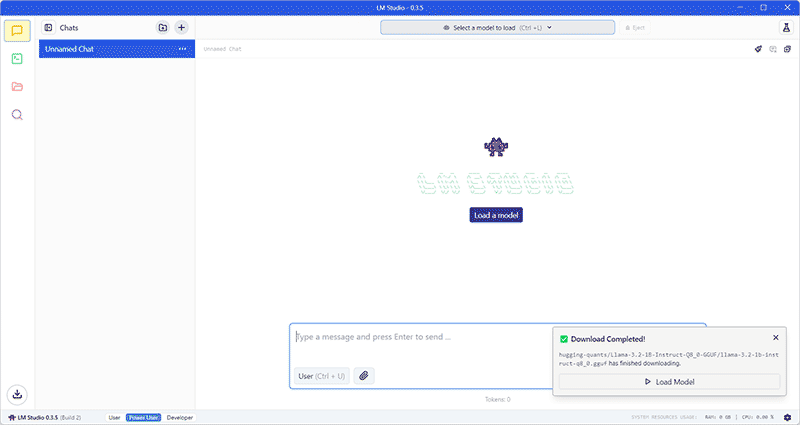Click the CPU usage indicator

tap(758, 417)
